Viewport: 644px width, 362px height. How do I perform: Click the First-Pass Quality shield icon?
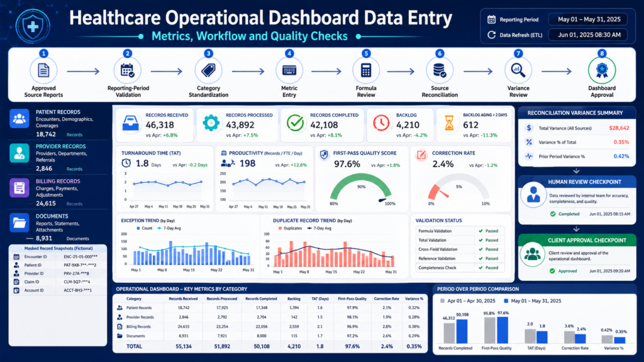[324, 154]
